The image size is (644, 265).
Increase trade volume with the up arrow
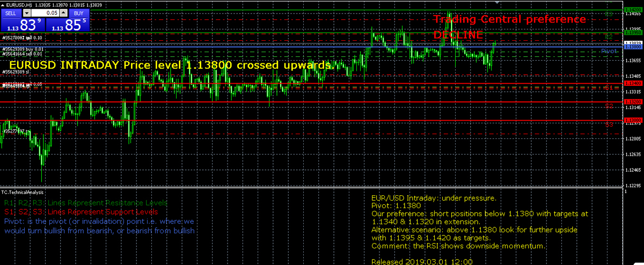tap(63, 12)
